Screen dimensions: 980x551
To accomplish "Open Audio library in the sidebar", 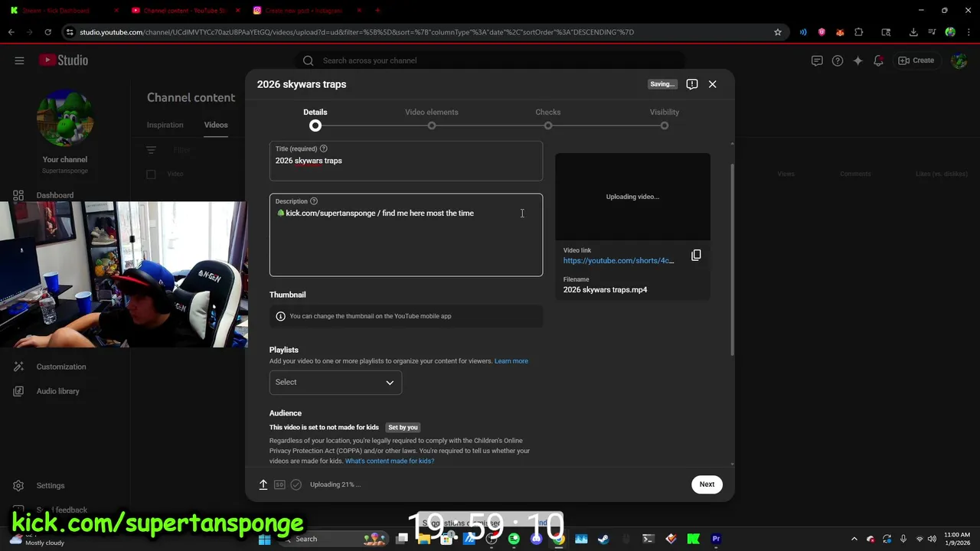I will (57, 391).
